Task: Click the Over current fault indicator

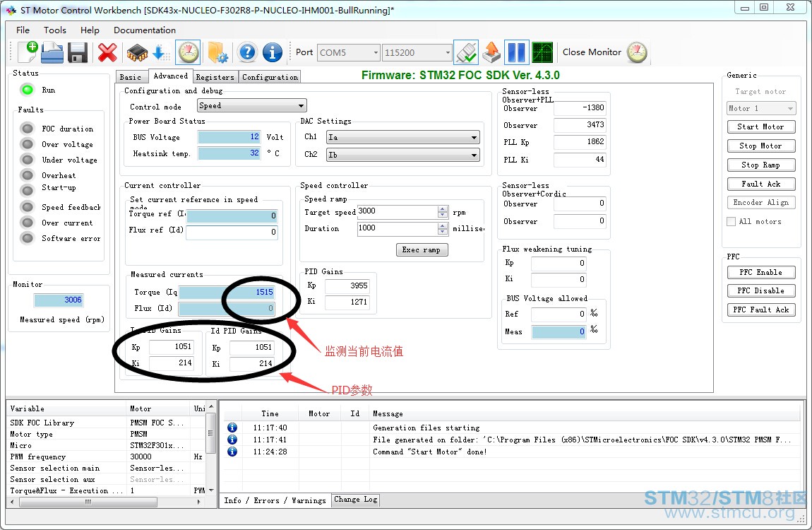Action: 28,223
